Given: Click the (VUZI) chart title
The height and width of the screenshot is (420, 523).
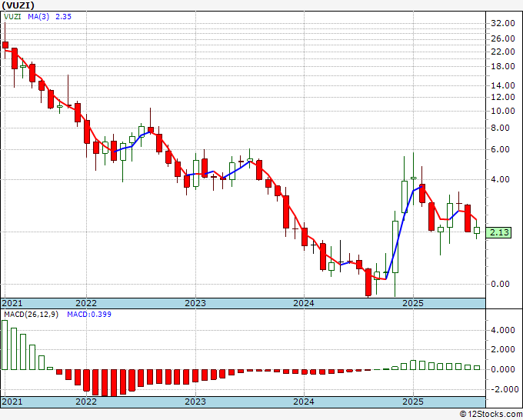Looking at the screenshot, I should pyautogui.click(x=18, y=5).
